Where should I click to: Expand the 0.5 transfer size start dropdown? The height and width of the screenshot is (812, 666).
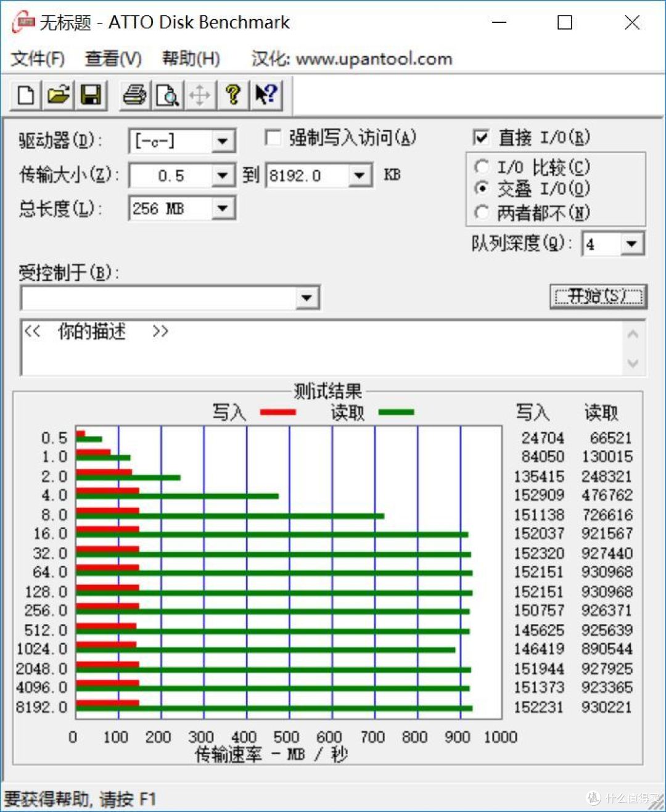pos(222,176)
